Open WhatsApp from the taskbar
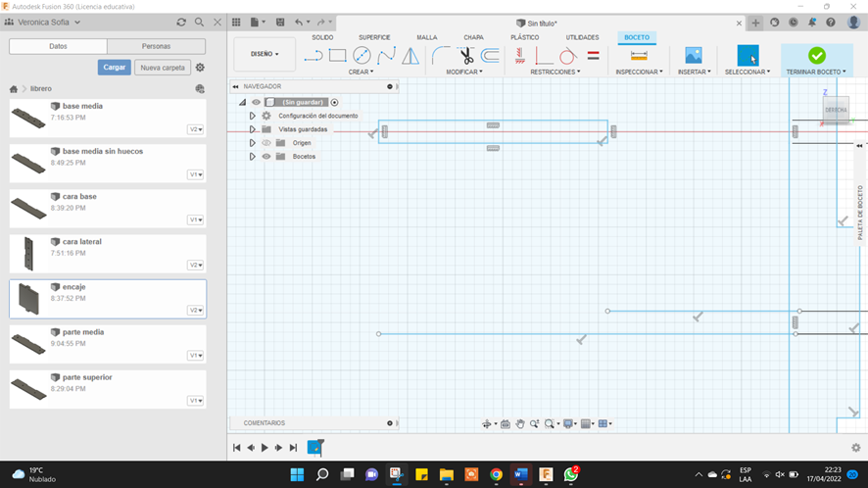The image size is (868, 488). [x=571, y=474]
